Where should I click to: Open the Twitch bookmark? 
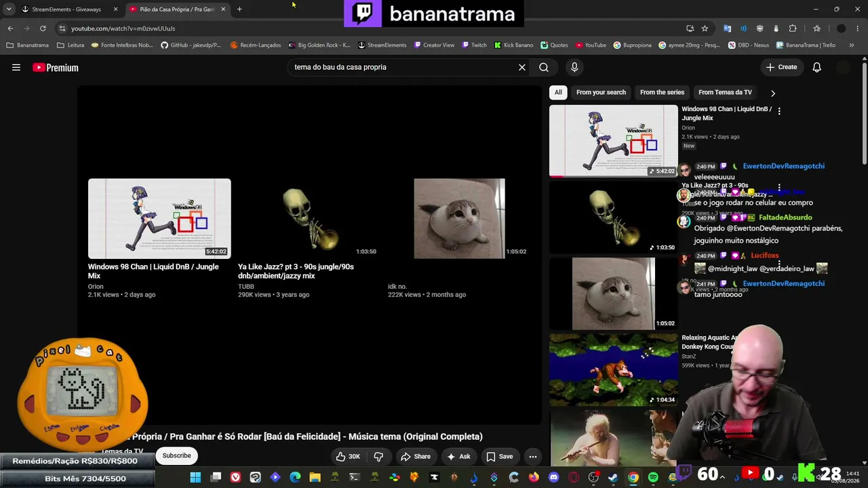coord(474,45)
